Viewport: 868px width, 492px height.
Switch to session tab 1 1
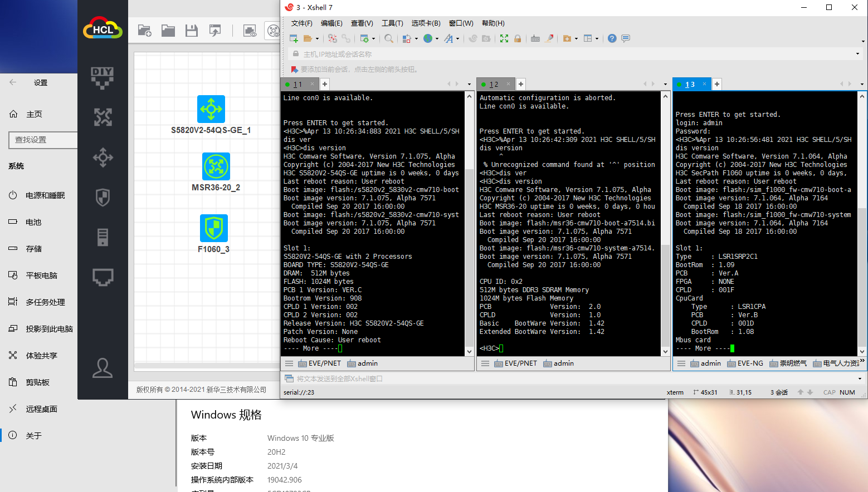click(x=298, y=85)
